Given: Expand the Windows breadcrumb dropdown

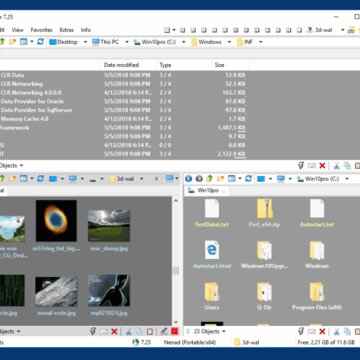Looking at the screenshot, I should coord(229,42).
